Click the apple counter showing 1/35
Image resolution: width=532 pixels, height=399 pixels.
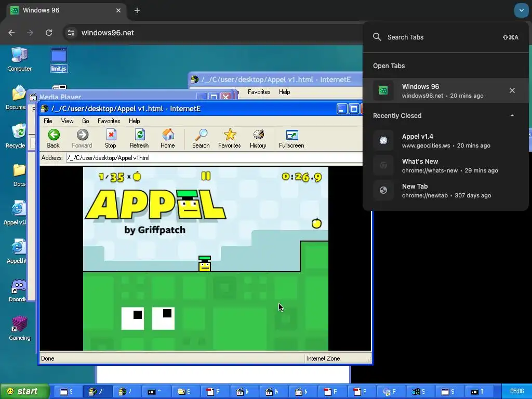point(119,177)
